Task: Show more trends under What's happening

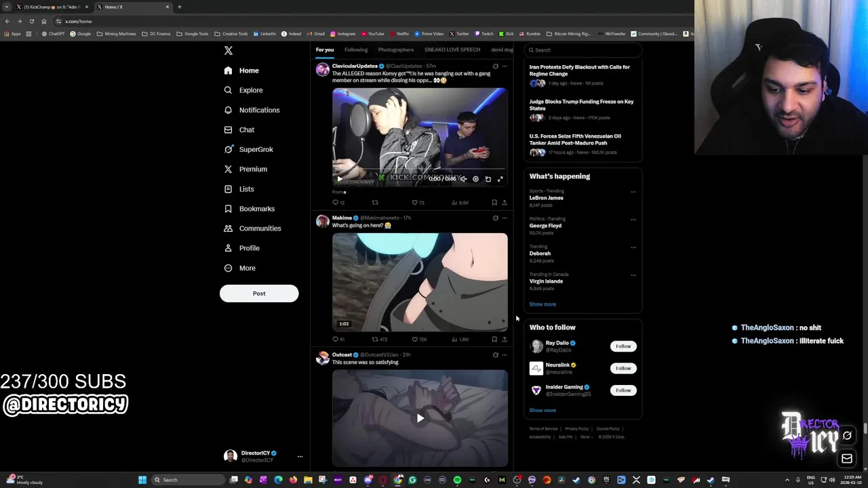Action: (x=542, y=304)
